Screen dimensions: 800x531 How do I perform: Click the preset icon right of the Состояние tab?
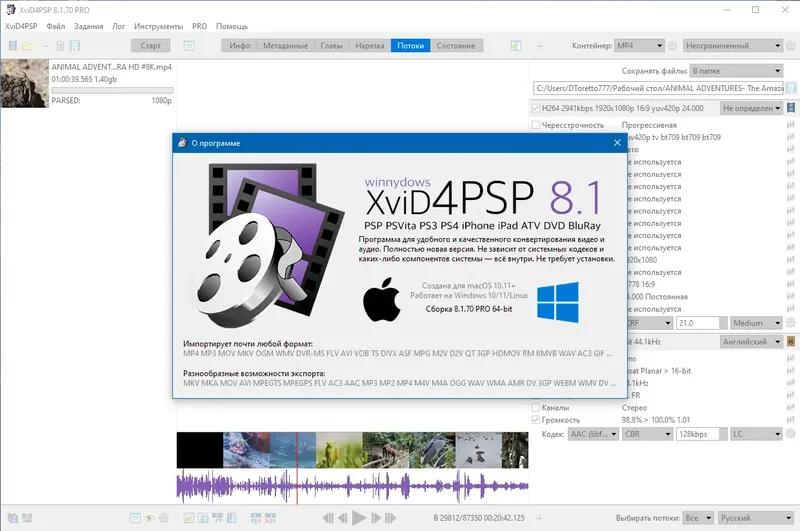coord(516,46)
